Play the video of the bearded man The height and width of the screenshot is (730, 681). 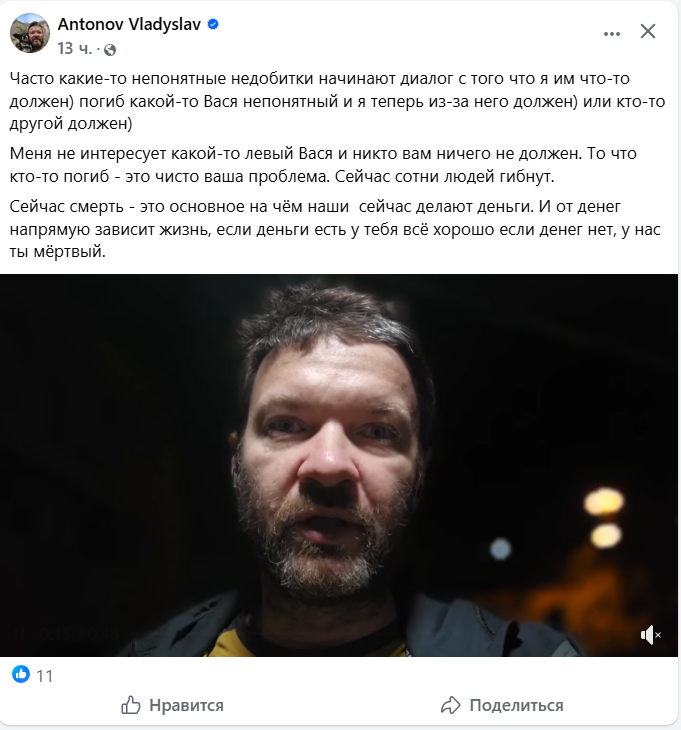[x=339, y=465]
